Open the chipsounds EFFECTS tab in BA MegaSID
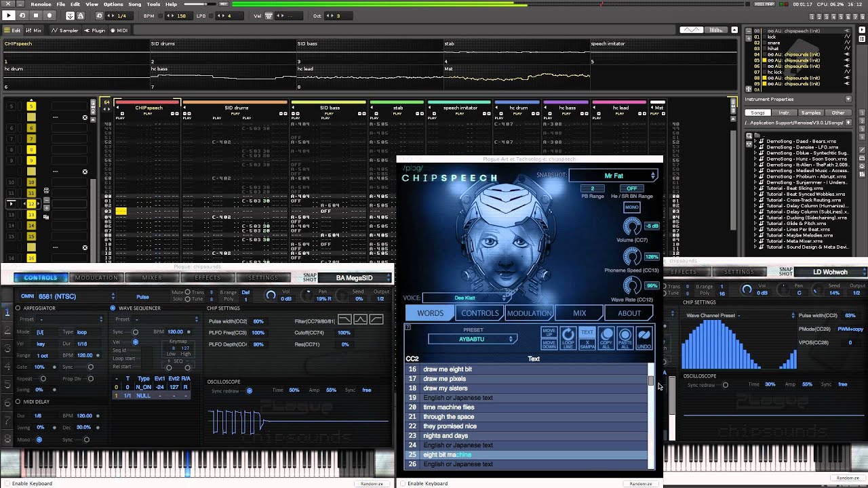Image resolution: width=868 pixels, height=488 pixels. click(x=208, y=278)
